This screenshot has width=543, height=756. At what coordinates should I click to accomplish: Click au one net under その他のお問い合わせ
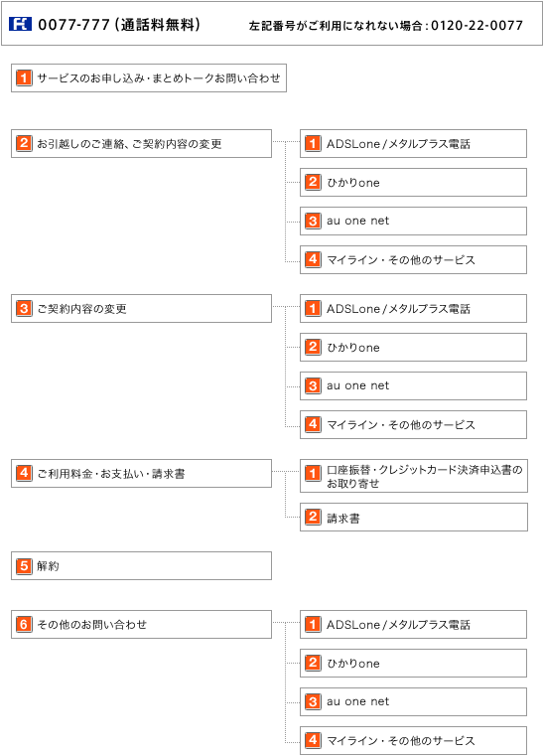[x=413, y=701]
